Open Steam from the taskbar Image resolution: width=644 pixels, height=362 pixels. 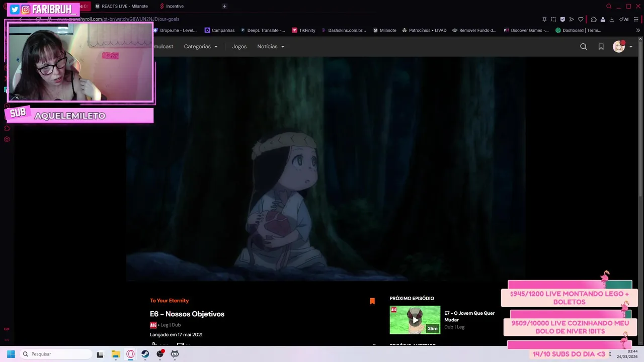pyautogui.click(x=145, y=354)
